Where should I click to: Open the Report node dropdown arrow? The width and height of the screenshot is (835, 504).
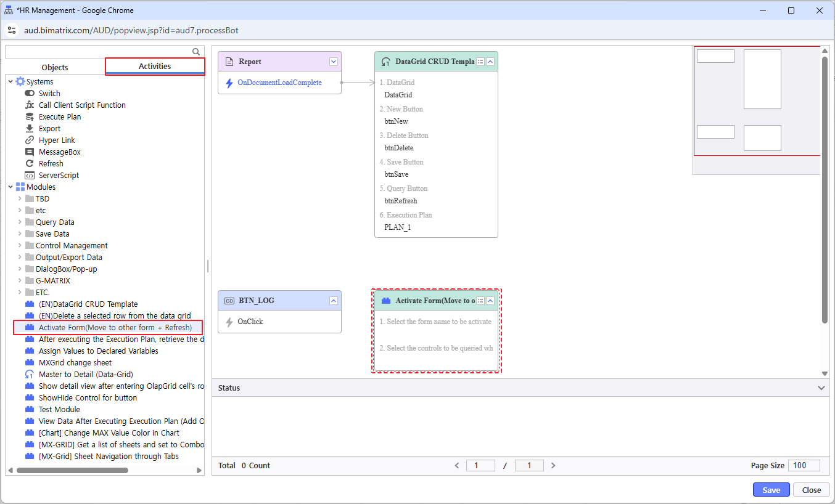[334, 62]
